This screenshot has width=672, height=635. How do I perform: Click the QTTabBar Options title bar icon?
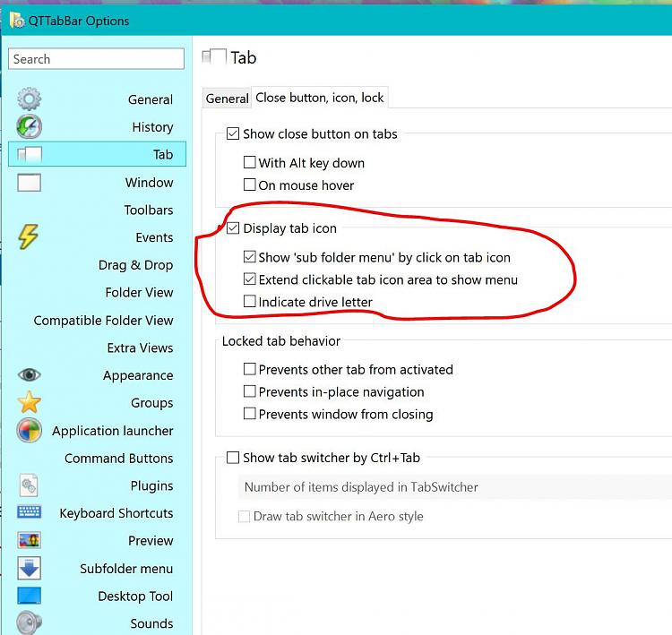tap(17, 20)
